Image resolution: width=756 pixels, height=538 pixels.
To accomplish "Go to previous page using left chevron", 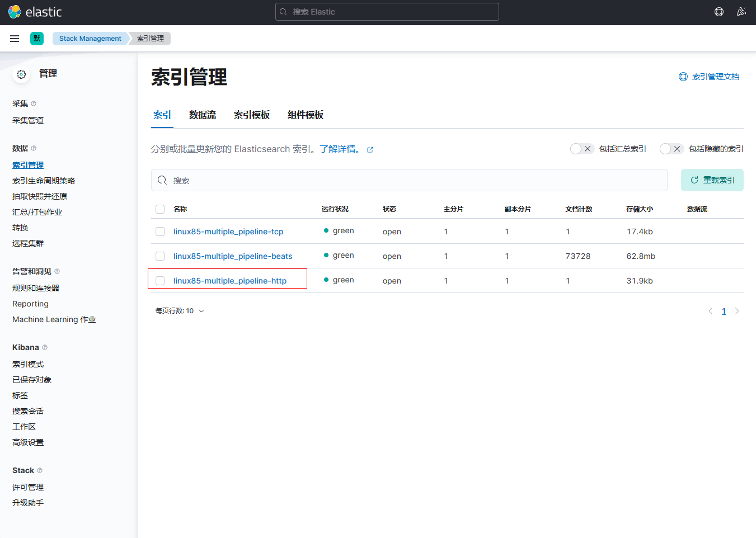I will point(711,312).
